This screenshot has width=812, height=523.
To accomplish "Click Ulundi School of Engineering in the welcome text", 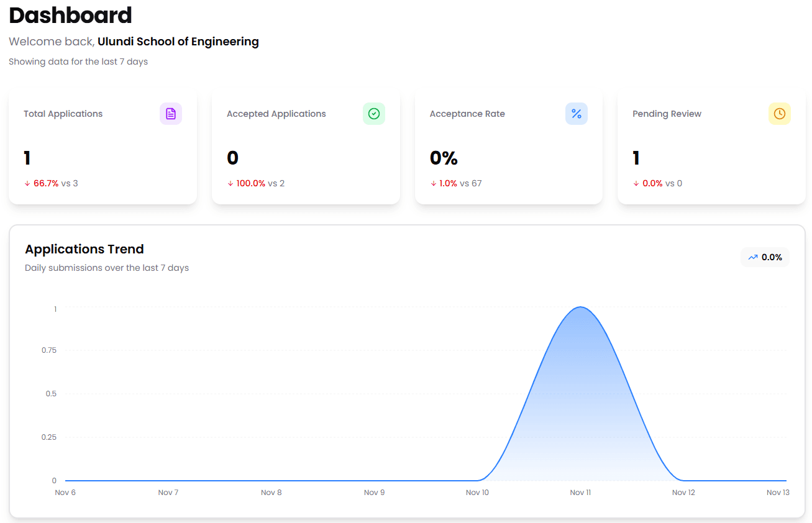I will pos(177,41).
